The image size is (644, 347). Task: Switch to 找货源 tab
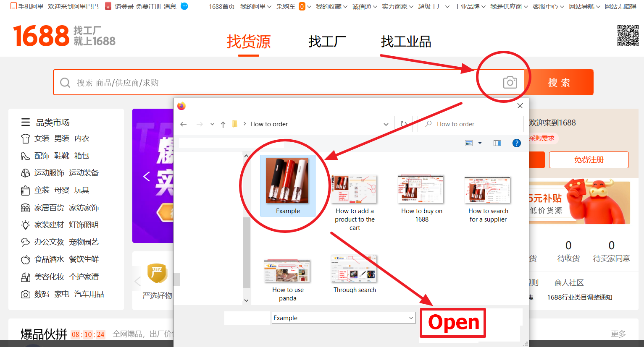249,42
